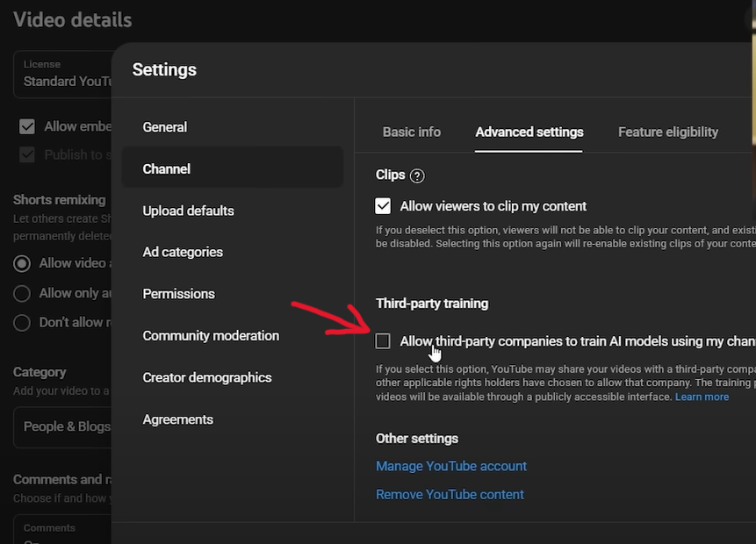
Task: Click Manage YouTube account link
Action: [451, 466]
